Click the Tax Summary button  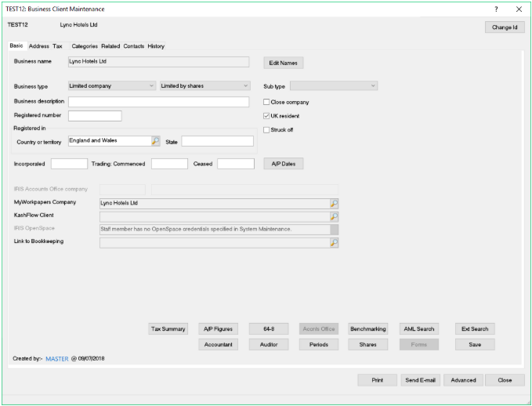[x=170, y=329]
